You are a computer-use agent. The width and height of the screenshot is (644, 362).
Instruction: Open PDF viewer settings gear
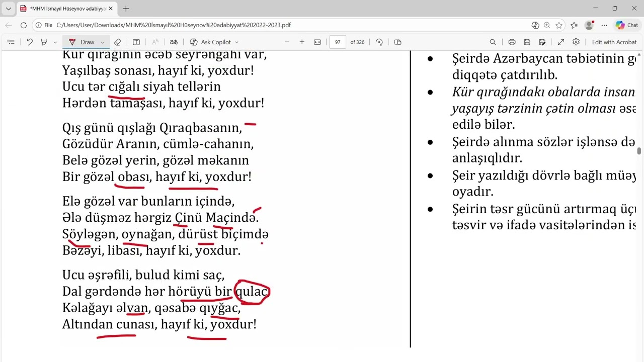pos(576,42)
